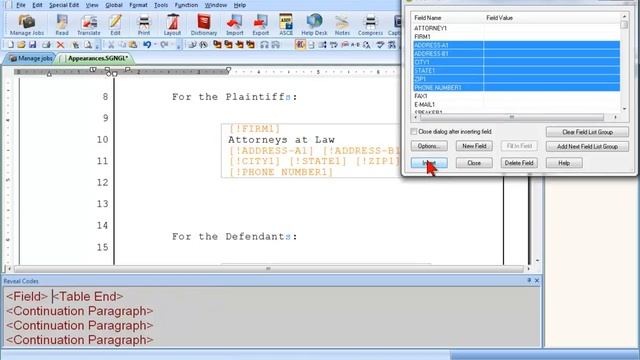Open the Undo history dropdown arrow
Viewport: 640px width, 360px height.
[155, 44]
